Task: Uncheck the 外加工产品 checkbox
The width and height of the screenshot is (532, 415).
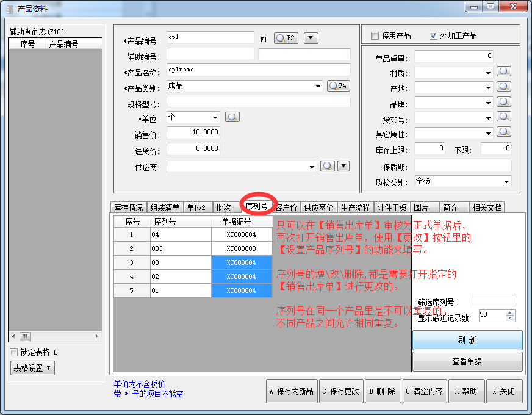Action: [433, 35]
